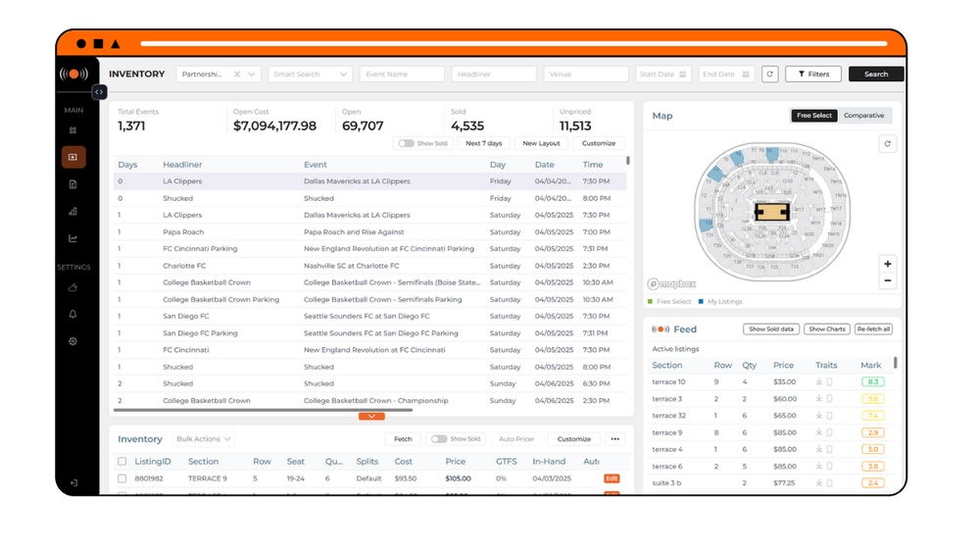Click download trait icon for terrace 10

pyautogui.click(x=818, y=382)
